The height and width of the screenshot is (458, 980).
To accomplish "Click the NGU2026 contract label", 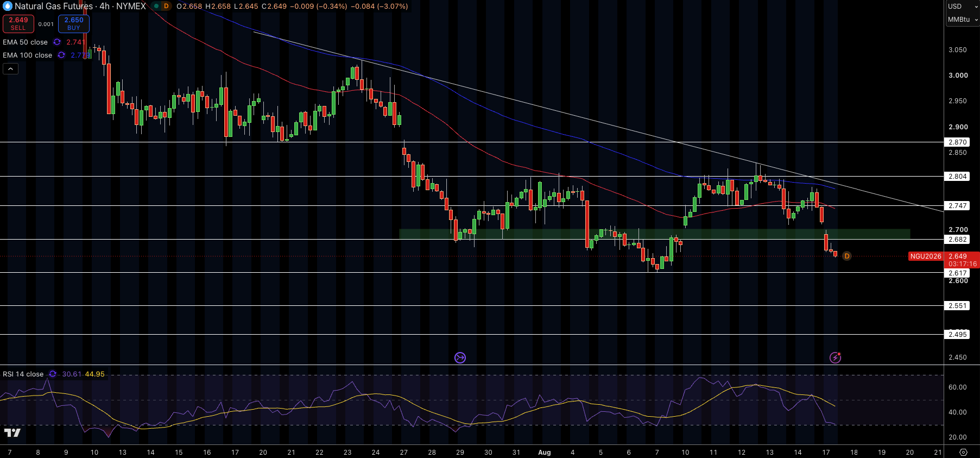I will (x=926, y=256).
